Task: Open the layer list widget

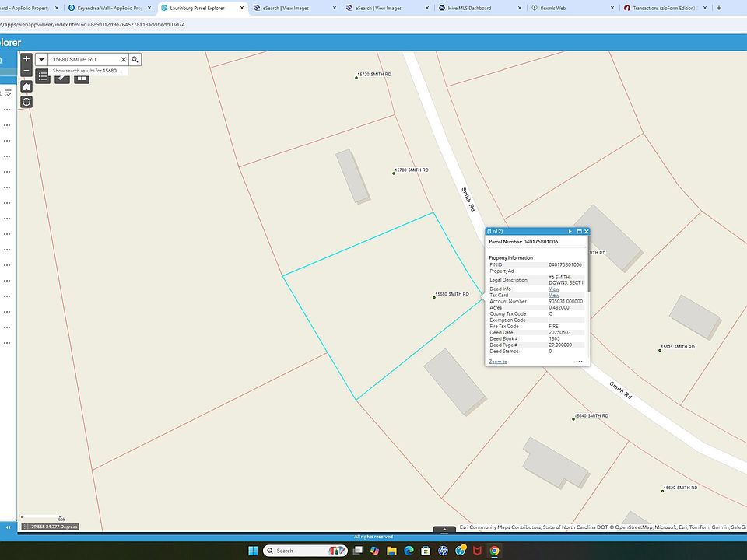Action: click(43, 76)
